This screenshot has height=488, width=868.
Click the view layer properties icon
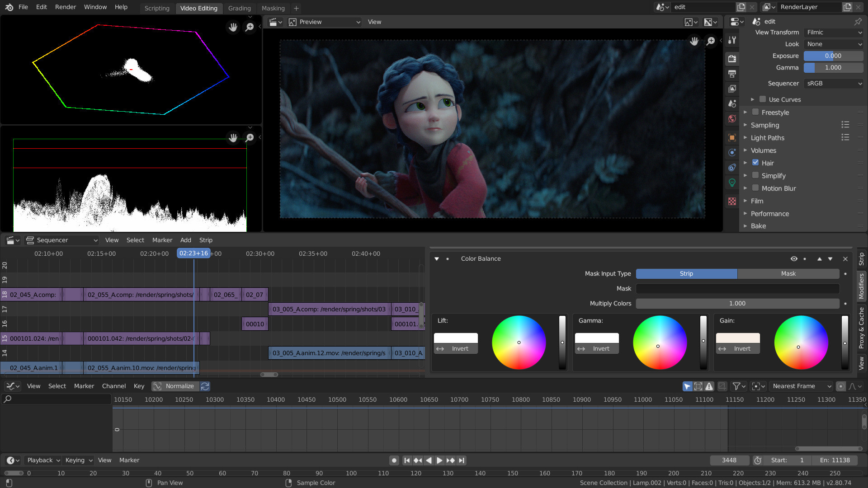click(733, 90)
